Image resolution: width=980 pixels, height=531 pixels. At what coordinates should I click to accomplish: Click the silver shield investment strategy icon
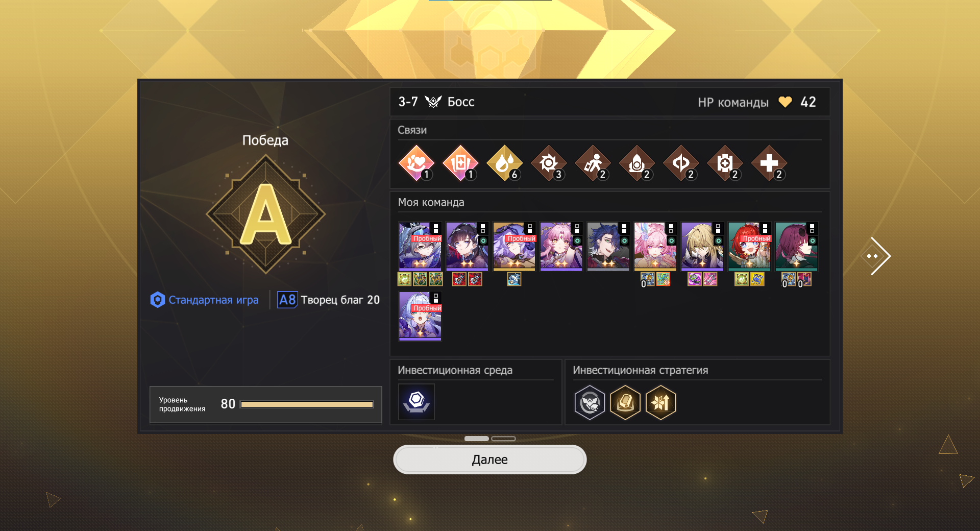click(590, 402)
